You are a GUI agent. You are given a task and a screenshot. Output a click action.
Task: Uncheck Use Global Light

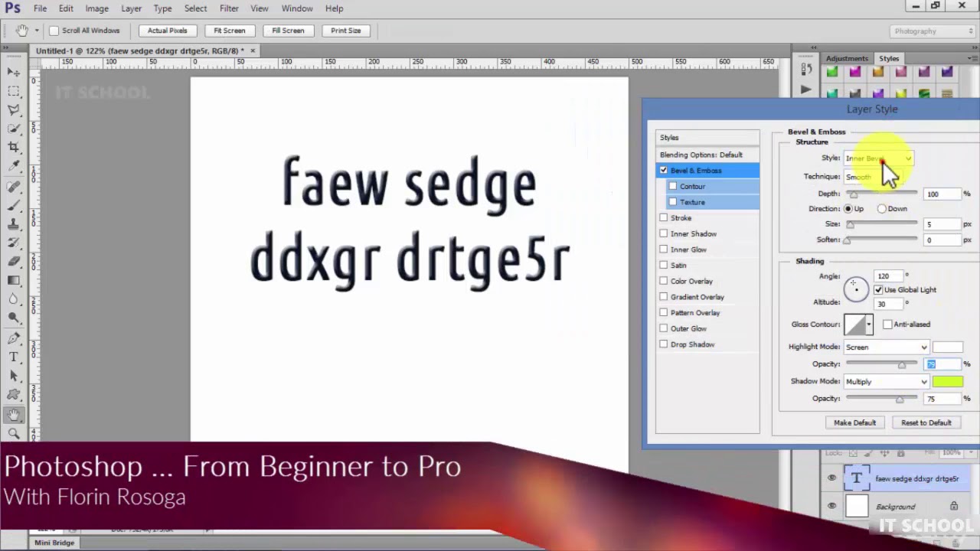pos(878,290)
